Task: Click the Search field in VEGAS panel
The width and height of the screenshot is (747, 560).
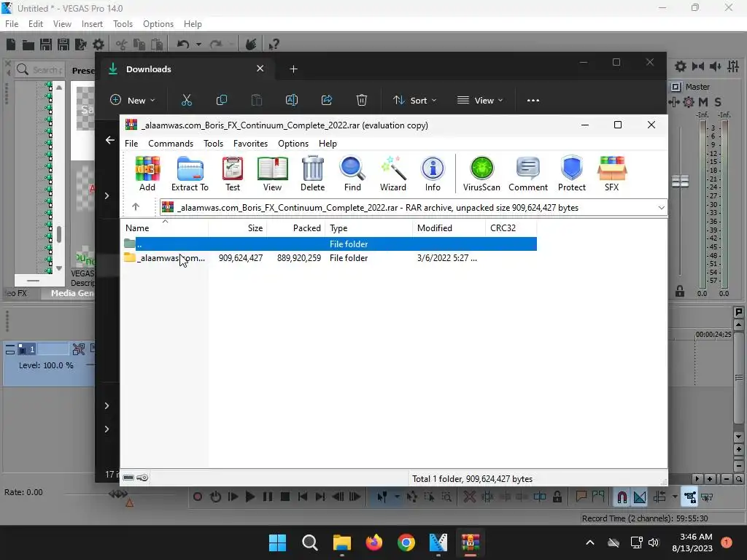Action: [40, 69]
